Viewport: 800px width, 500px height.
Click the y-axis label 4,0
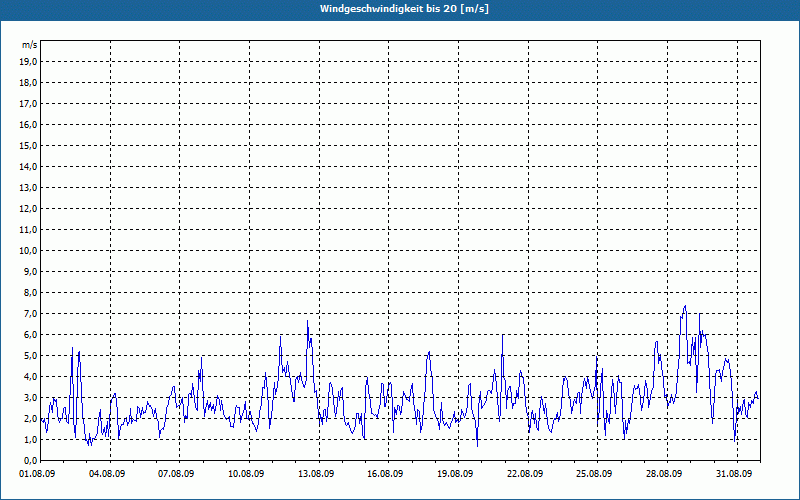click(31, 377)
